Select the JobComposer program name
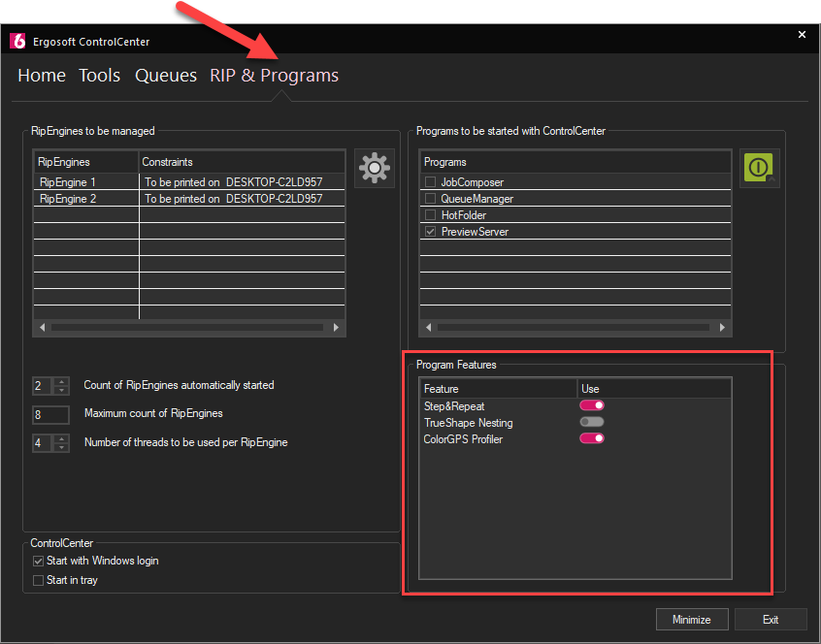 473,182
